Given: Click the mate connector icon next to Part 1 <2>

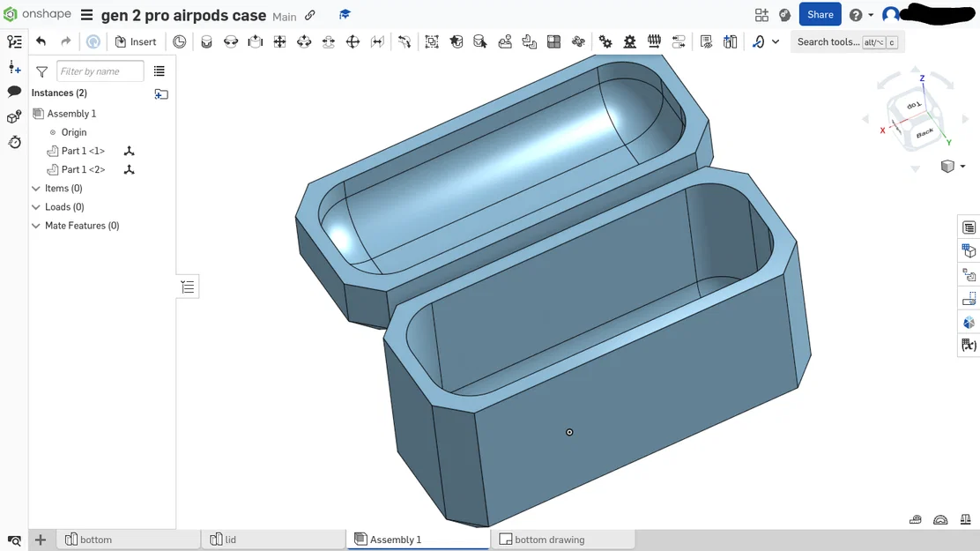Looking at the screenshot, I should click(x=129, y=169).
